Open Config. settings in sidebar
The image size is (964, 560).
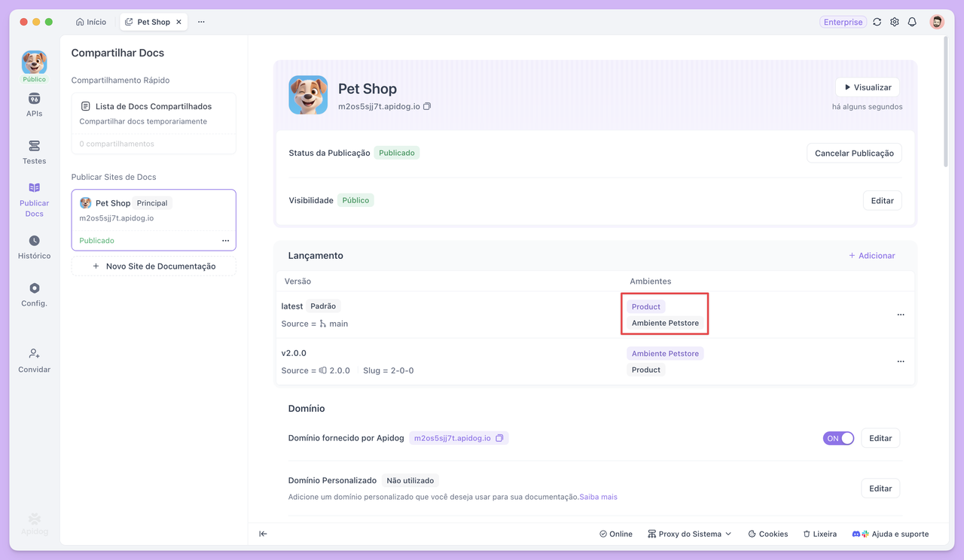pos(34,295)
